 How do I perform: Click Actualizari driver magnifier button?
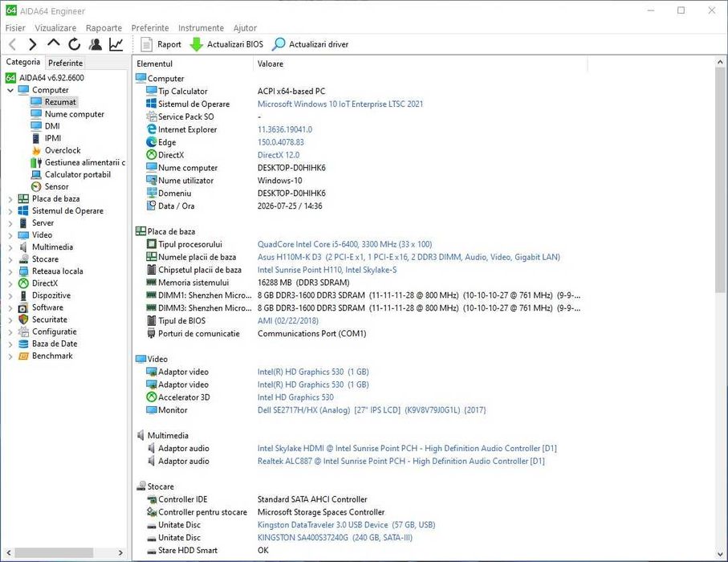click(310, 45)
